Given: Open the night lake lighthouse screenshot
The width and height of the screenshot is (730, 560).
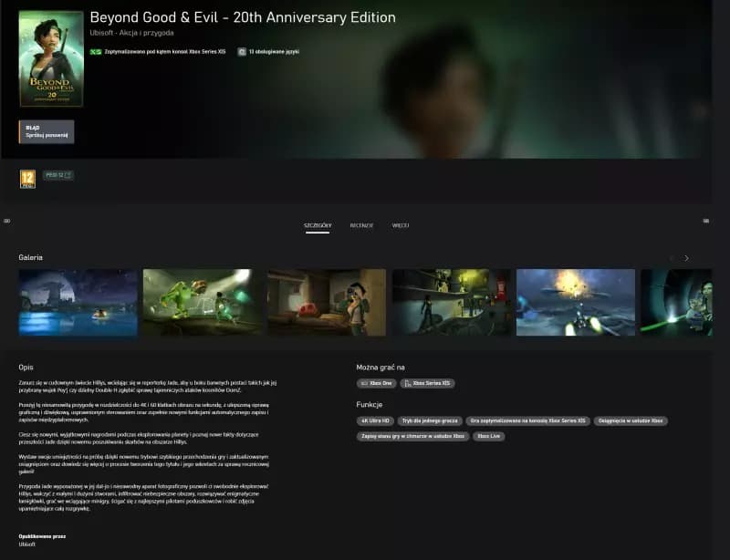Looking at the screenshot, I should coord(78,302).
